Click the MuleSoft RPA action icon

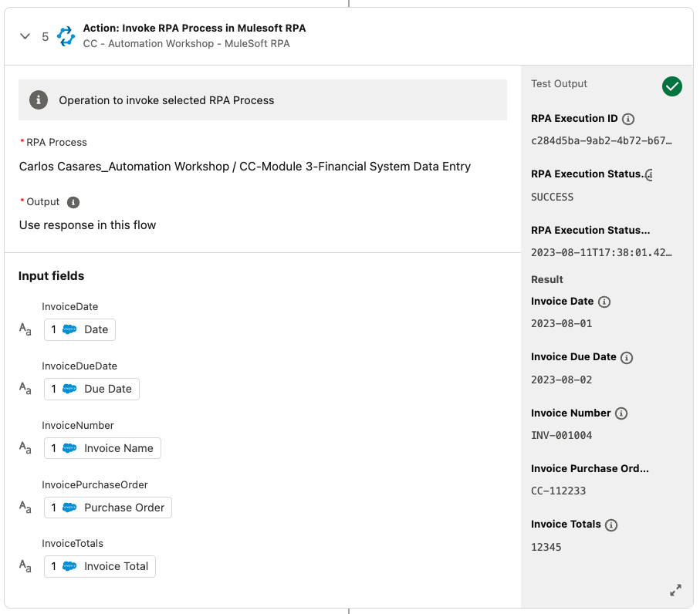coord(66,36)
